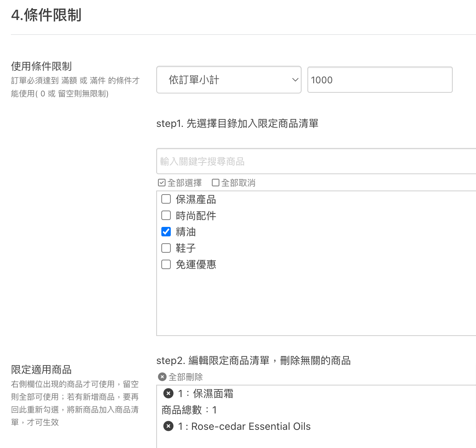Remove 保濕面霜 using its X icon
The height and width of the screenshot is (448, 476).
(x=168, y=393)
